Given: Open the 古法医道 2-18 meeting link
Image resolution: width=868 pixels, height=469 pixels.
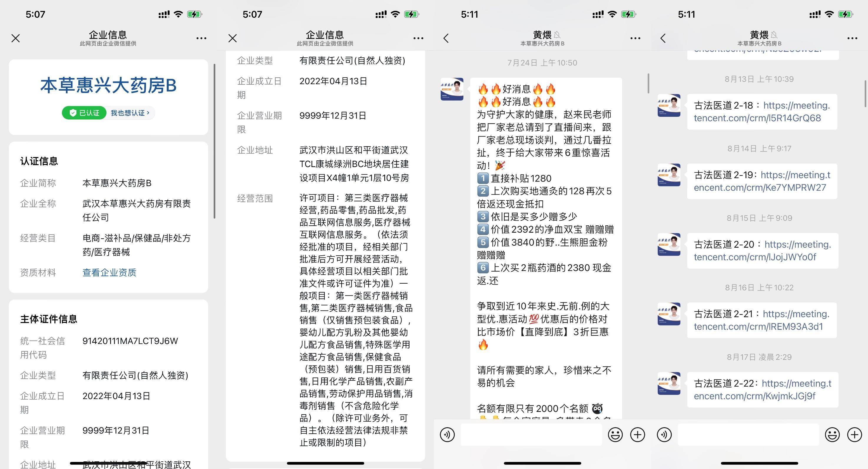Looking at the screenshot, I should [761, 112].
